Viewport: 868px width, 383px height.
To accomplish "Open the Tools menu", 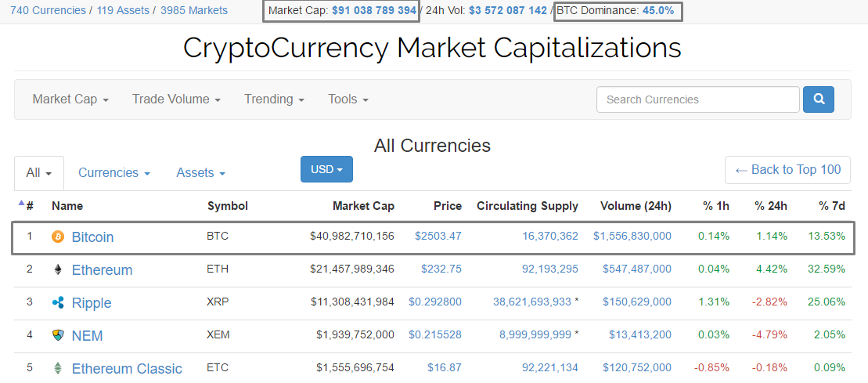I will click(x=348, y=99).
